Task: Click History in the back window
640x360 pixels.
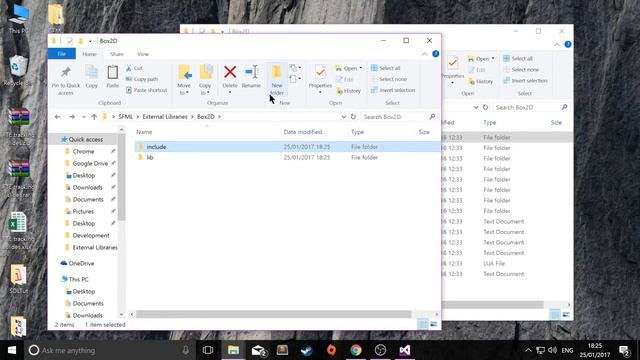Action: point(481,81)
